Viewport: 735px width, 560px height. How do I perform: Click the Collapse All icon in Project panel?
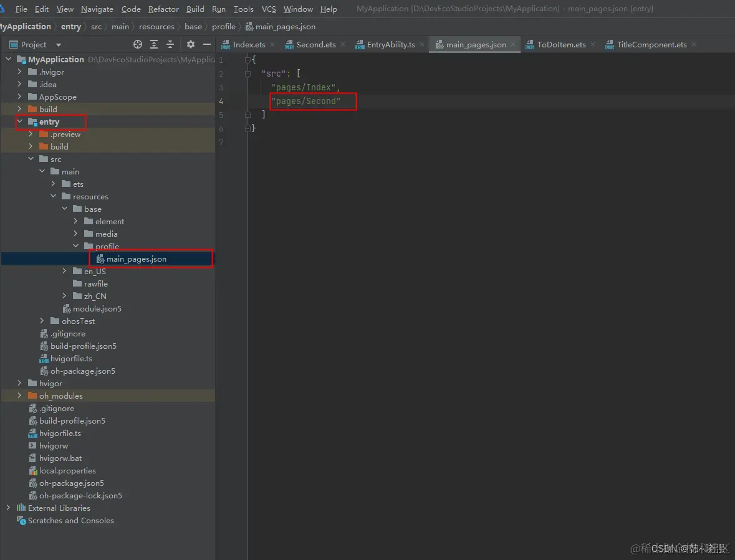pyautogui.click(x=170, y=44)
